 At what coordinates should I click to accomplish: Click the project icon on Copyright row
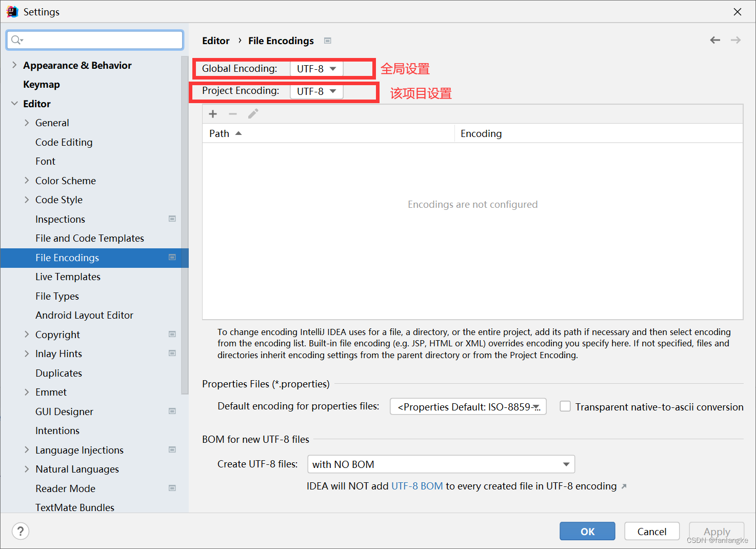(172, 334)
